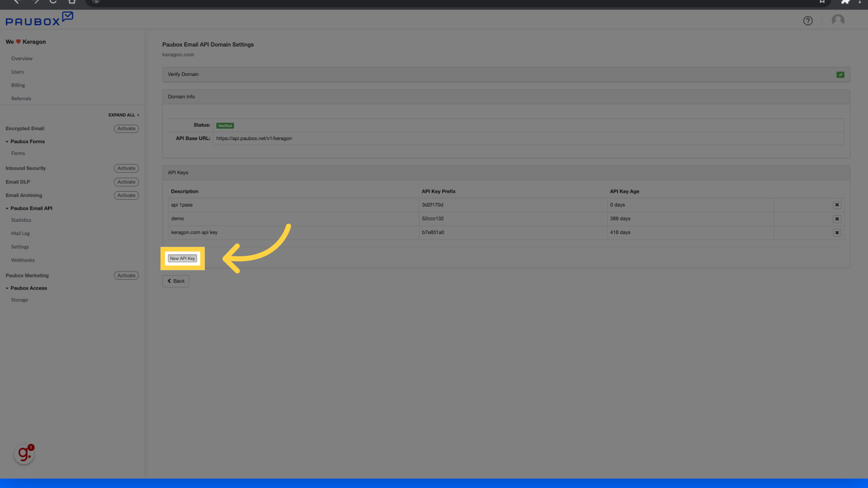
Task: Delete the demo API key
Action: point(837,219)
